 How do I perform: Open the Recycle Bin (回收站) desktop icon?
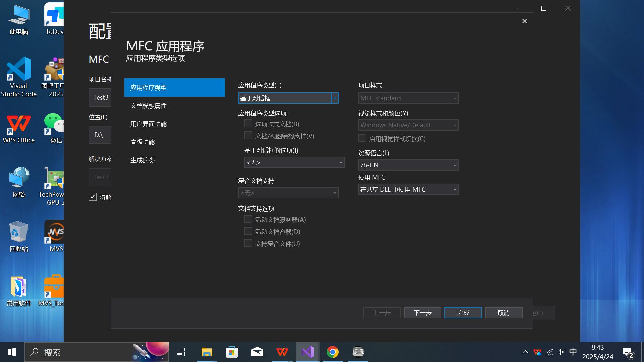coord(19,236)
